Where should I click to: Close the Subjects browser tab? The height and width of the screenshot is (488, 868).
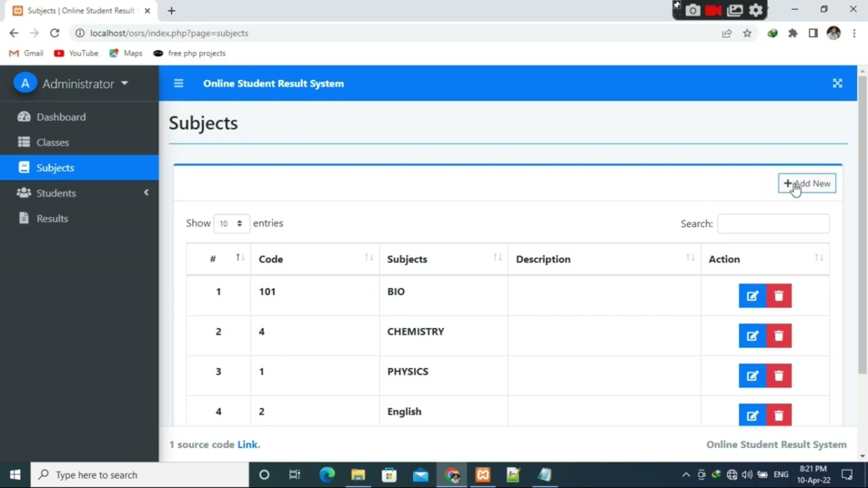(x=147, y=11)
